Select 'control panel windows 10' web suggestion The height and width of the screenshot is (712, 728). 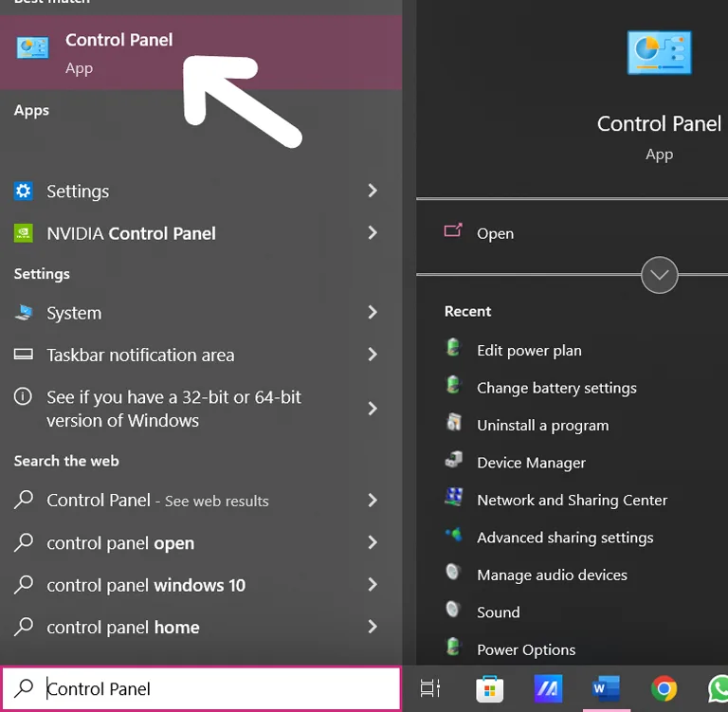coord(201,585)
